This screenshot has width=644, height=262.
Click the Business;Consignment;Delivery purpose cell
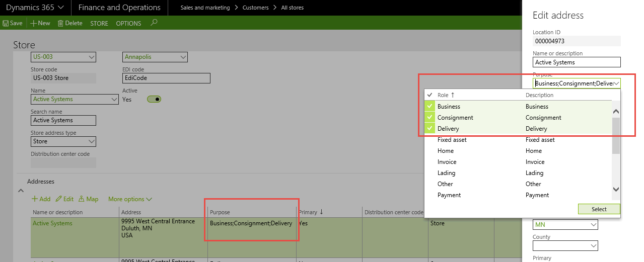point(251,223)
